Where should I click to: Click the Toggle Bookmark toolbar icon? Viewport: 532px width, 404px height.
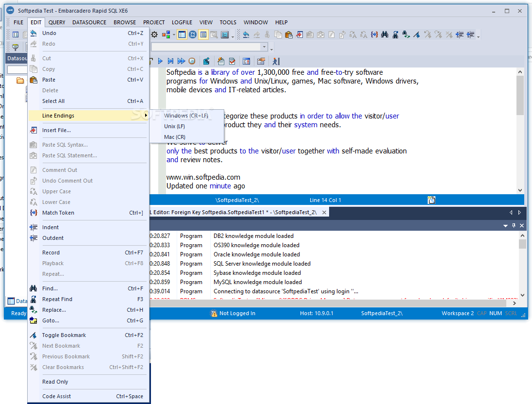click(416, 34)
